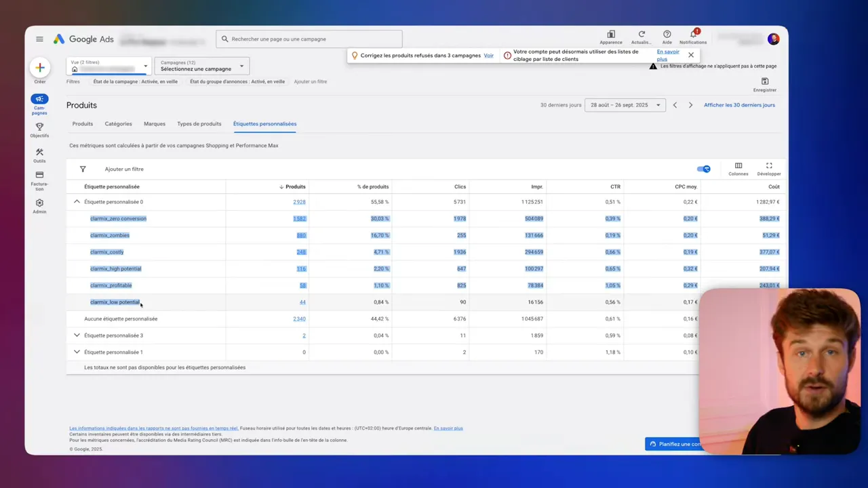Screen dimensions: 868x488
Task: Select the Types de produits tab
Action: [x=199, y=124]
